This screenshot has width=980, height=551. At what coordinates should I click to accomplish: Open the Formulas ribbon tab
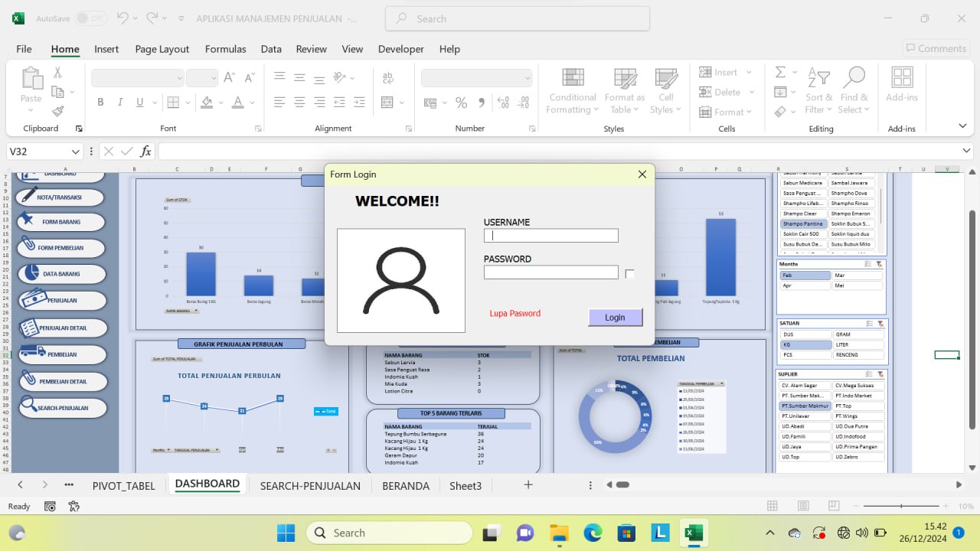[225, 49]
